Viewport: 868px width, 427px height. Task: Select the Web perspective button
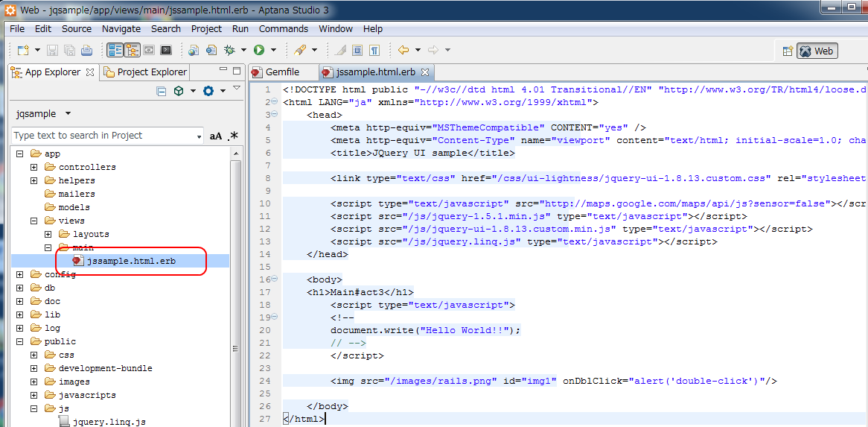(817, 51)
